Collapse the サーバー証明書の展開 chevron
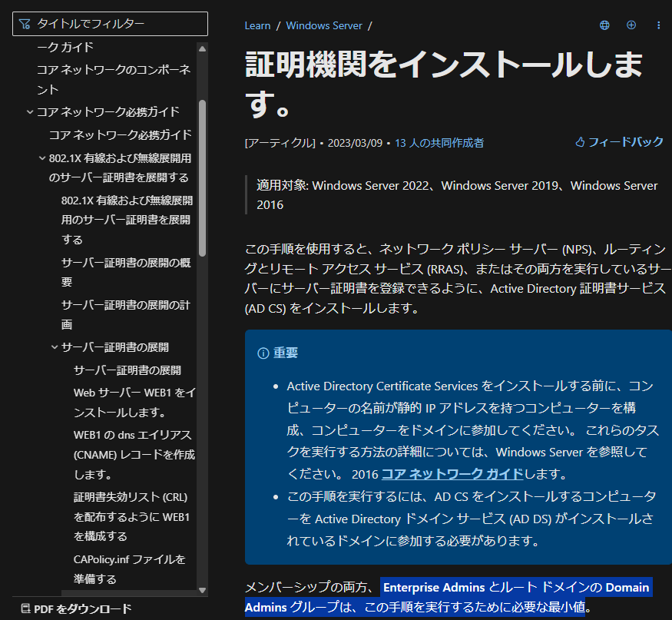 (55, 347)
